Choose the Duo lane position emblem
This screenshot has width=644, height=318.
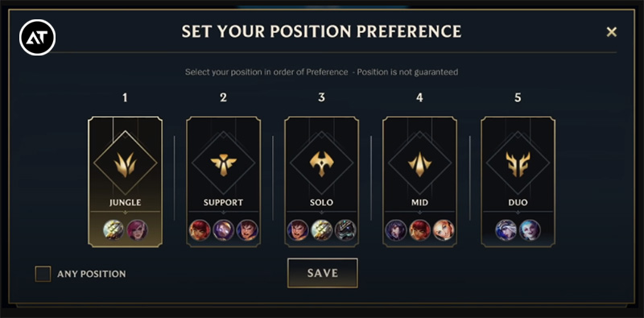point(518,163)
